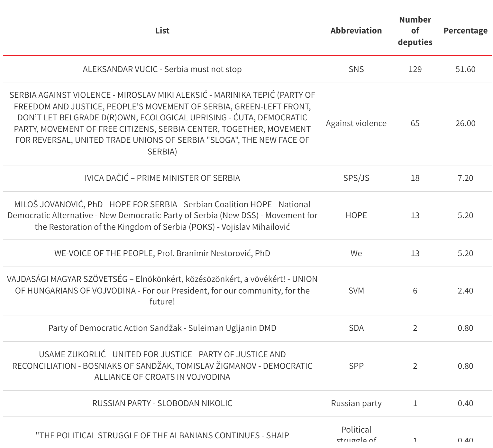The height and width of the screenshot is (448, 493).
Task: Click the 'List' column header
Action: coord(162,31)
